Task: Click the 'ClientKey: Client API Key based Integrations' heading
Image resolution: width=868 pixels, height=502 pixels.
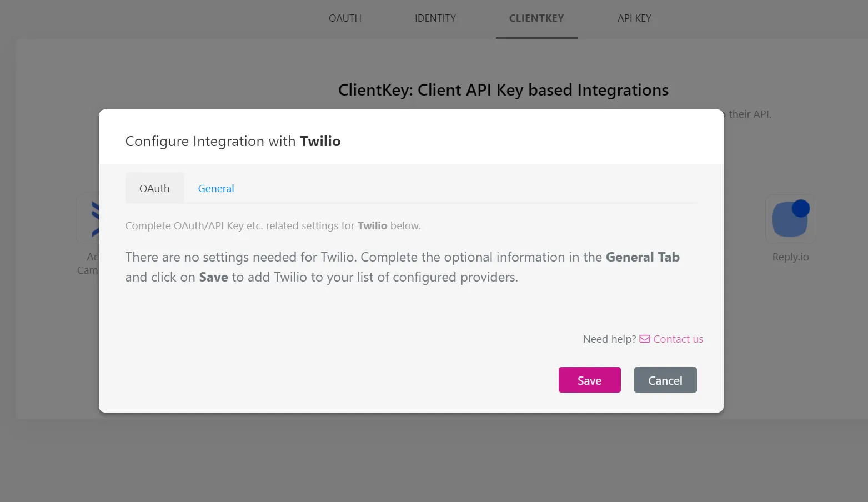Action: [503, 90]
